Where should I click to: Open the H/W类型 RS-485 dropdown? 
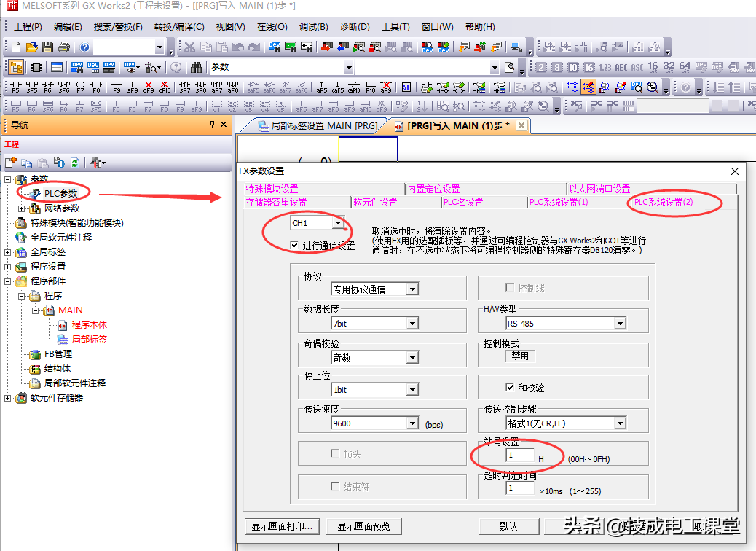pos(620,324)
